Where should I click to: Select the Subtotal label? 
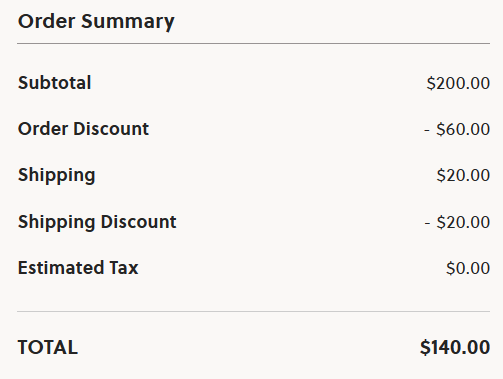54,82
